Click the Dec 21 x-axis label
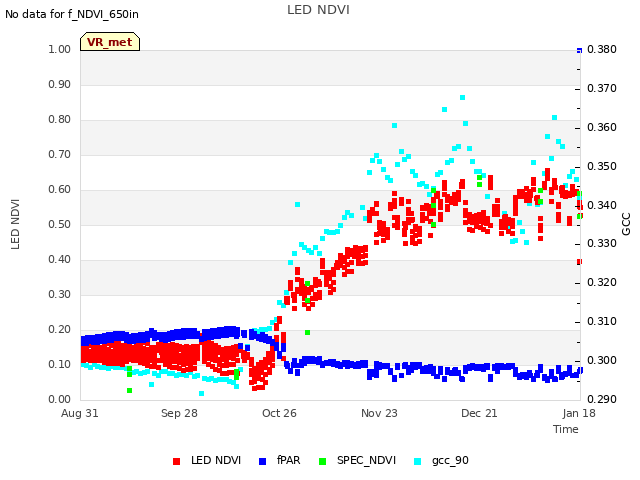 pyautogui.click(x=479, y=413)
